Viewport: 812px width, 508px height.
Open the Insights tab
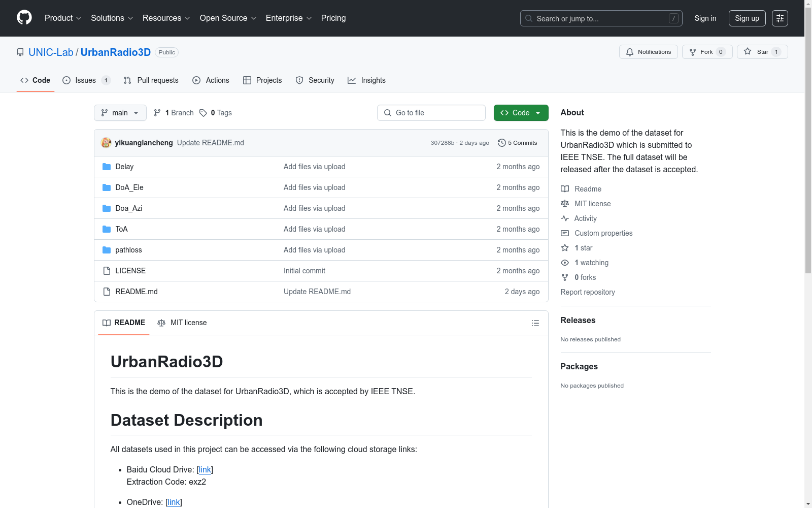pyautogui.click(x=366, y=80)
